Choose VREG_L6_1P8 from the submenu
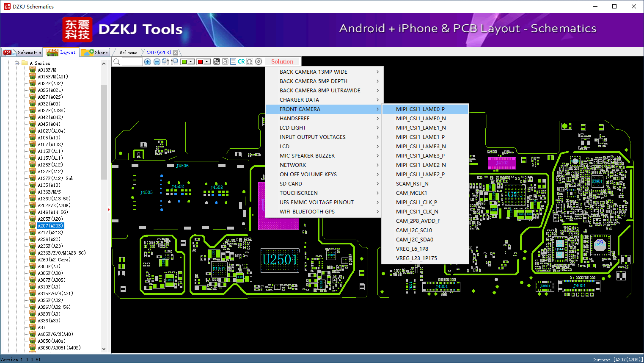 click(x=425, y=249)
